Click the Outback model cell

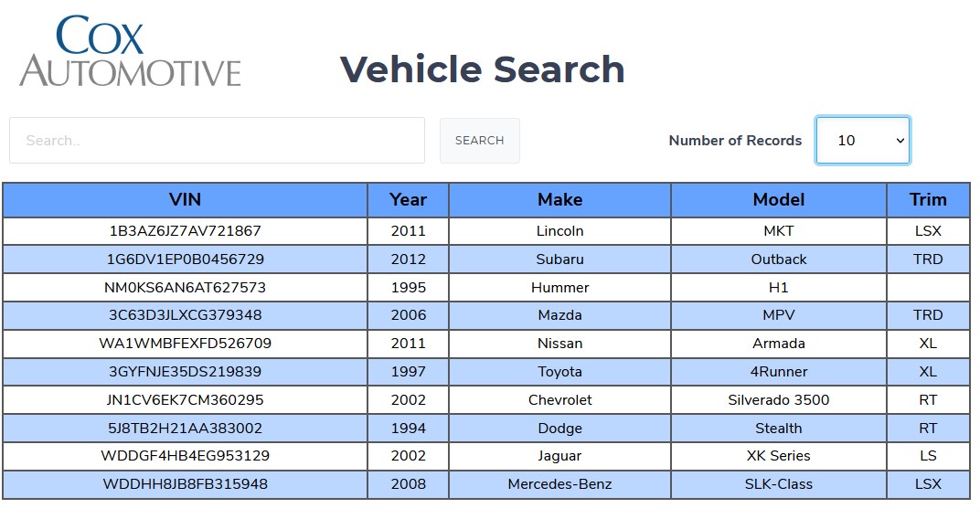coord(779,259)
